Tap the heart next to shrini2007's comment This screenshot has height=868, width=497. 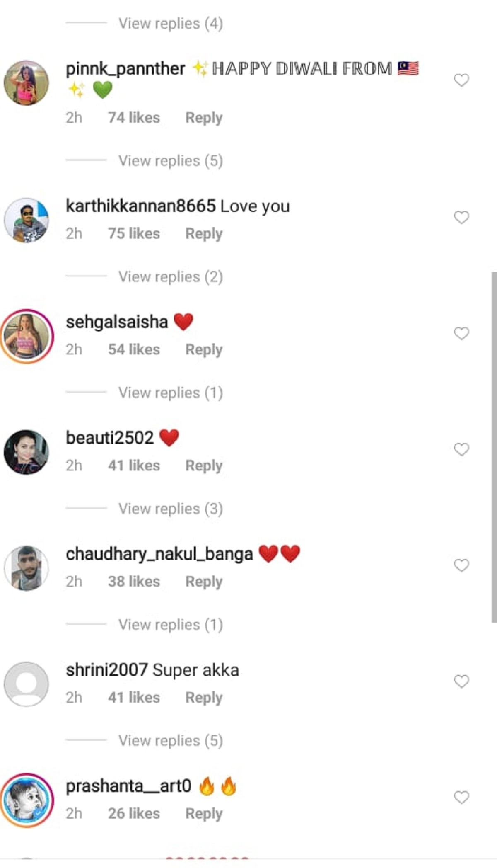coord(461,681)
